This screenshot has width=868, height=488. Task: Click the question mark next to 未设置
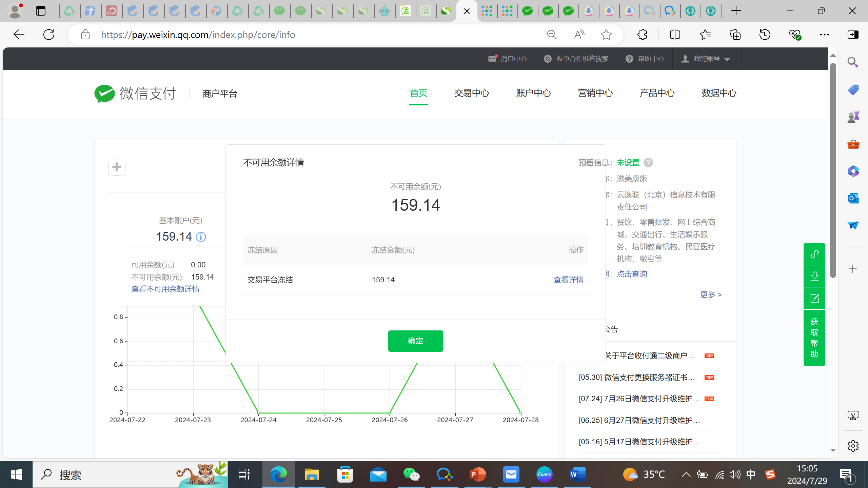pos(648,163)
